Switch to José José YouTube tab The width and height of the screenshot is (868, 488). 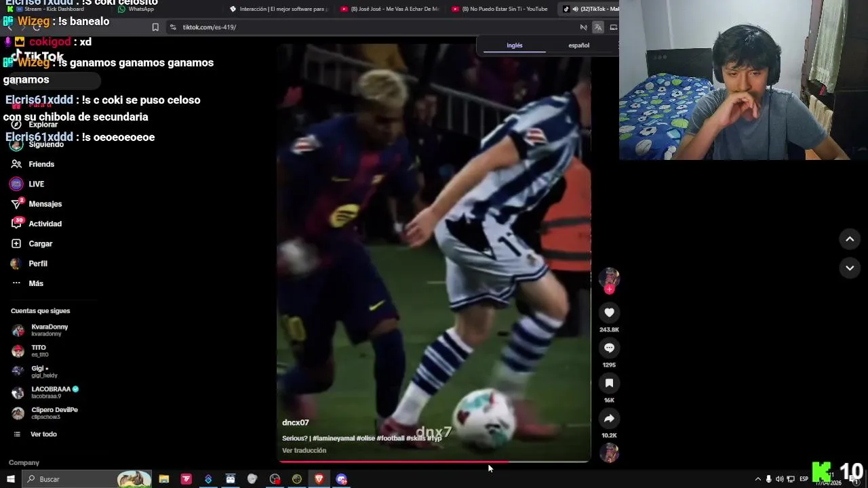(390, 9)
